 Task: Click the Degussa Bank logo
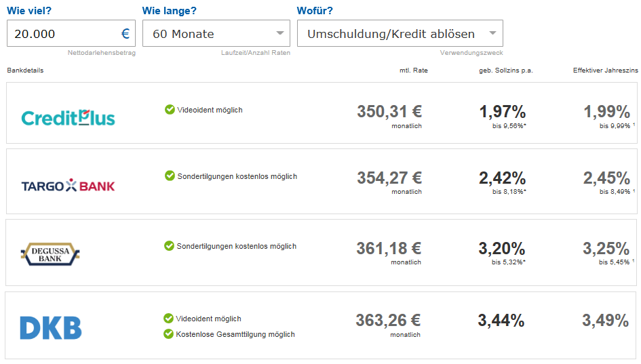tap(50, 254)
